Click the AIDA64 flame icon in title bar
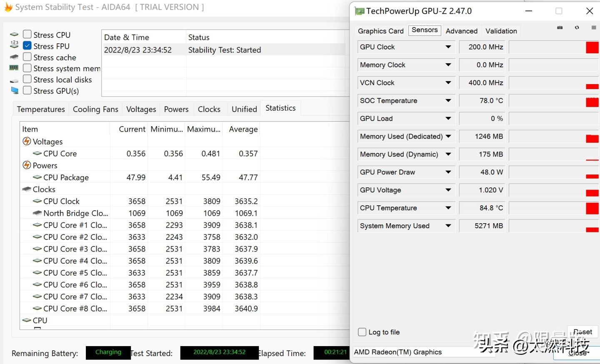This screenshot has width=600, height=364. coord(8,7)
